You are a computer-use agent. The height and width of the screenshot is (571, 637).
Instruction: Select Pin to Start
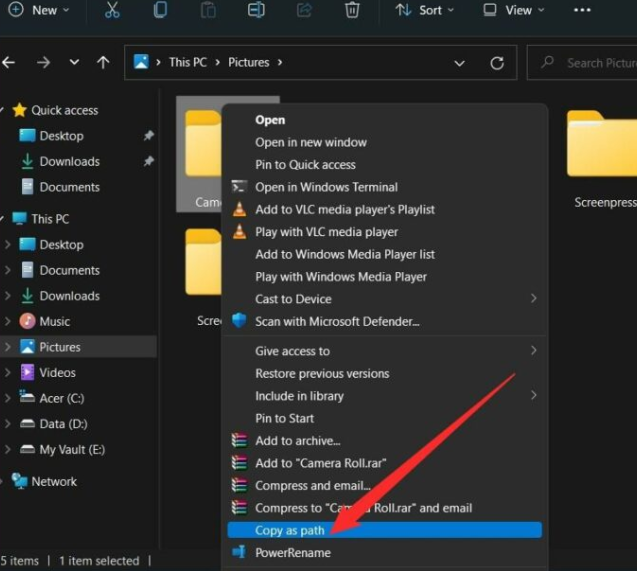point(384,418)
